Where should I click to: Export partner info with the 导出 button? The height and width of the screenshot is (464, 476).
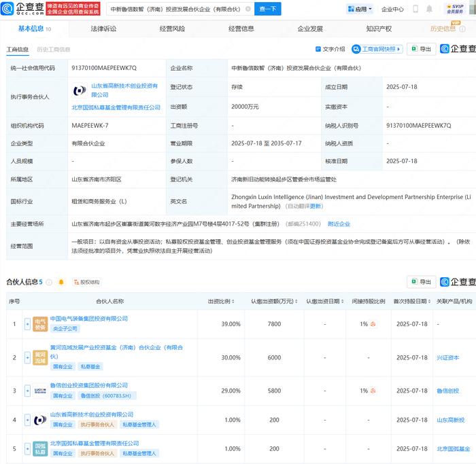422,282
